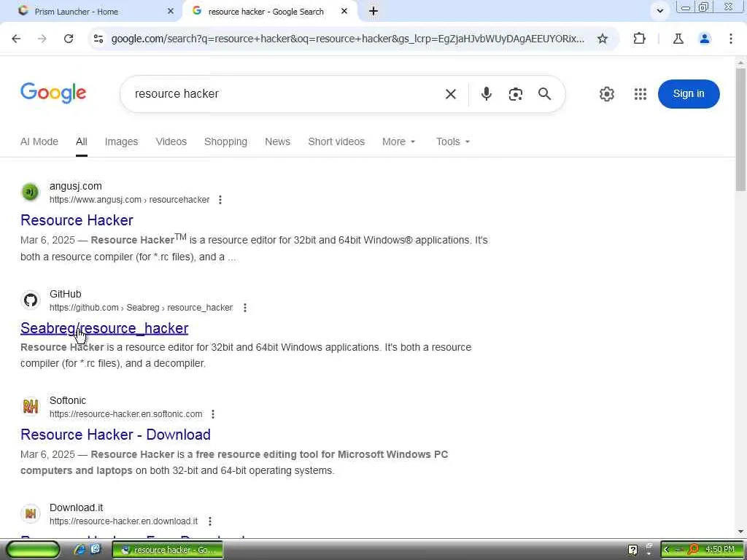Image resolution: width=747 pixels, height=560 pixels.
Task: Click the help question mark tray icon
Action: (632, 550)
